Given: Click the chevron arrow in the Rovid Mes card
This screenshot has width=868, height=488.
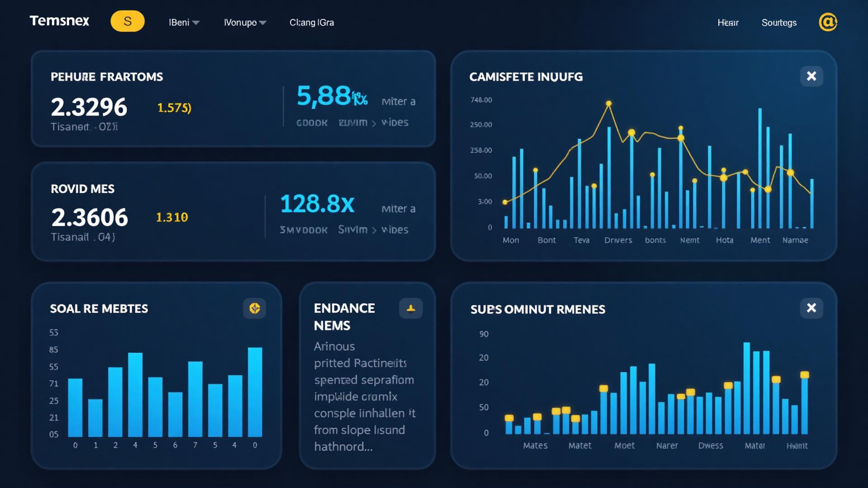Looking at the screenshot, I should 374,230.
